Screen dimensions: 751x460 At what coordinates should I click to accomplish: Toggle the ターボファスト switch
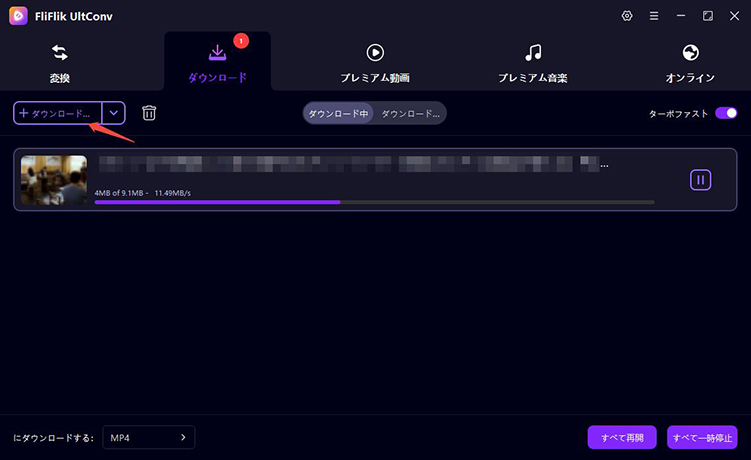point(726,113)
